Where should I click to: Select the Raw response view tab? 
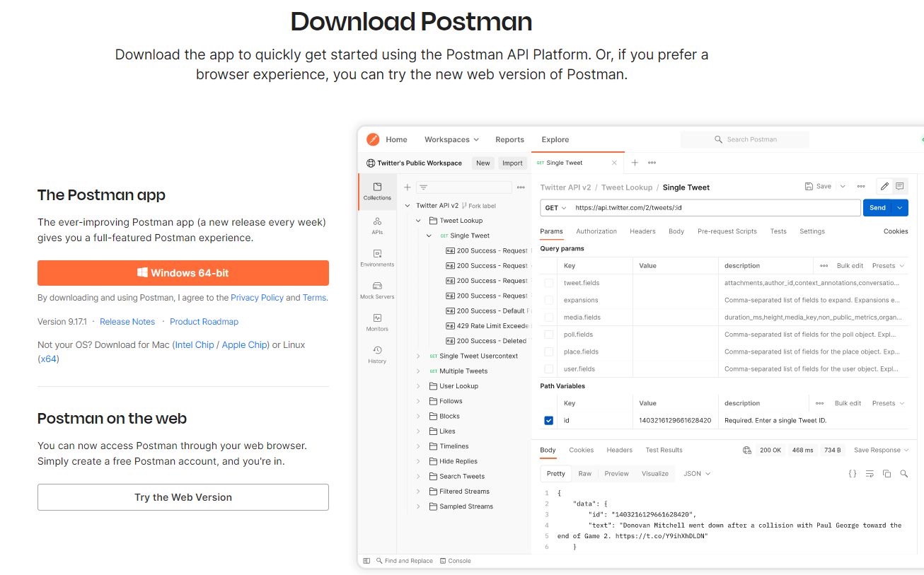coord(584,474)
